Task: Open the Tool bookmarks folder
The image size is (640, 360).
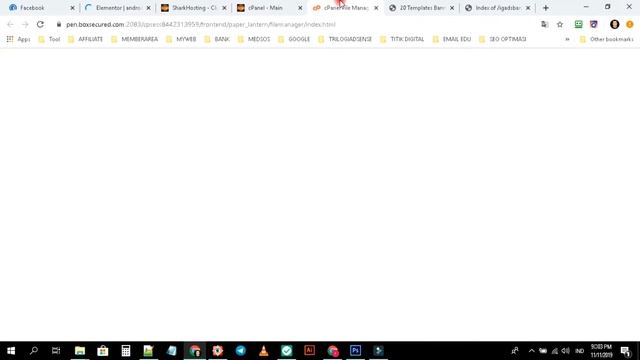Action: tap(49, 39)
